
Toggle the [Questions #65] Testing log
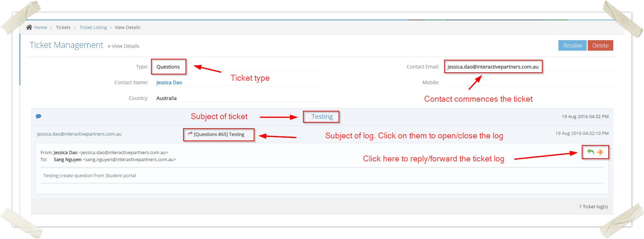[219, 134]
